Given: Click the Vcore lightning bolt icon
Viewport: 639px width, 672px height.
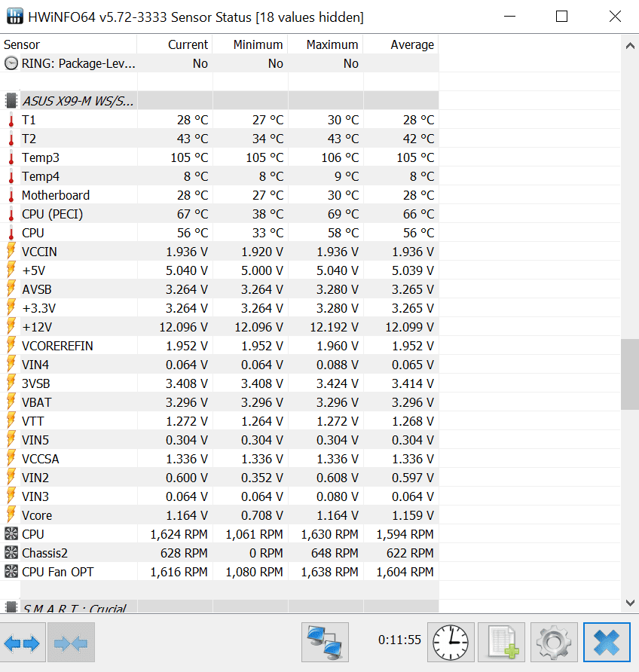Looking at the screenshot, I should (11, 515).
